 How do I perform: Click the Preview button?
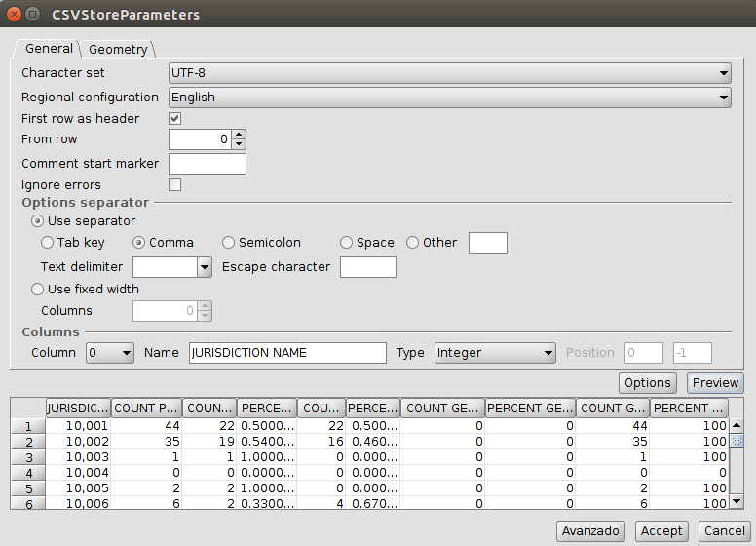pos(714,383)
